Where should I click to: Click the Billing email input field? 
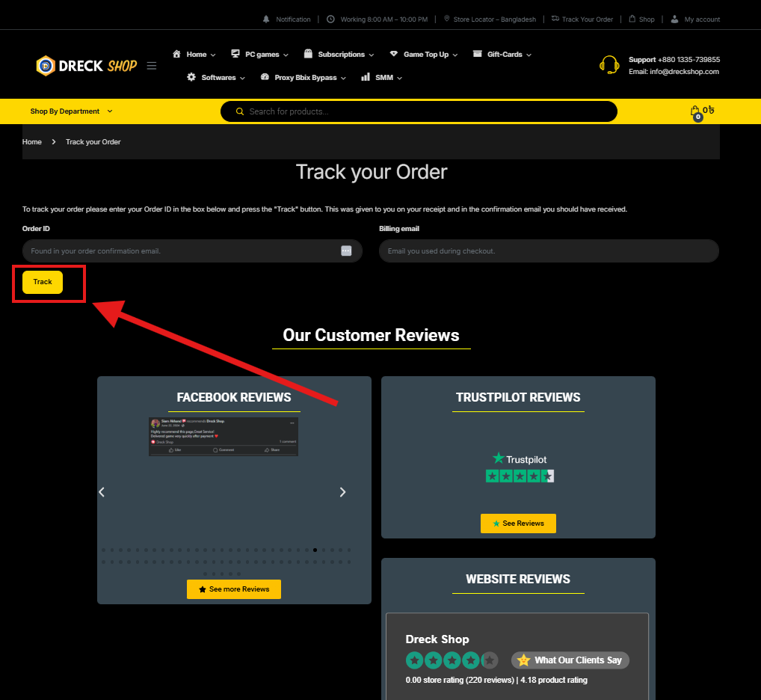tap(549, 251)
